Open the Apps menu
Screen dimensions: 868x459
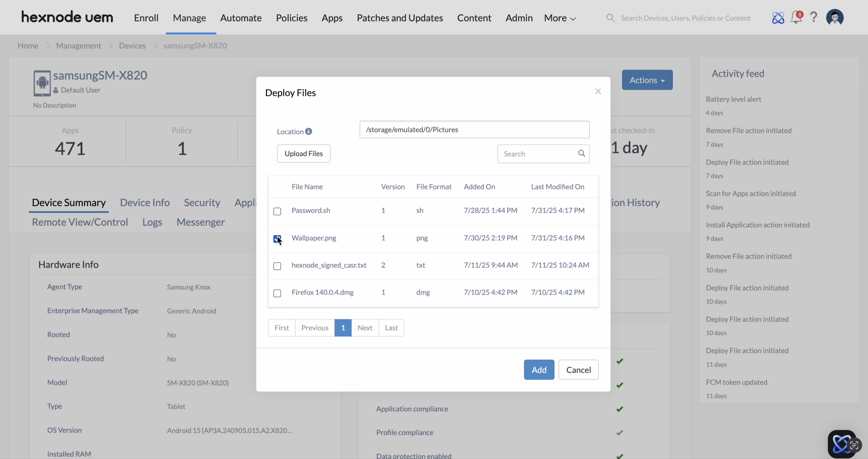click(332, 18)
